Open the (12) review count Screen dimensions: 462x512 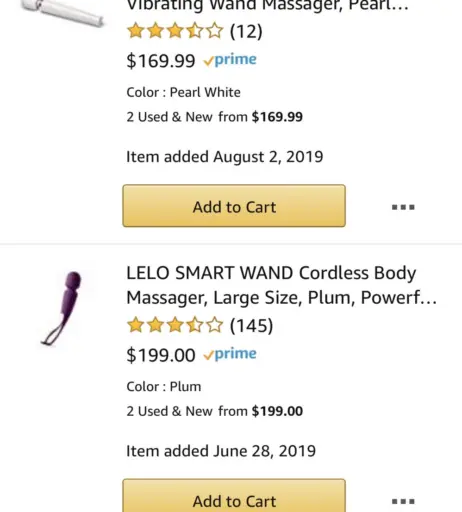(x=246, y=31)
